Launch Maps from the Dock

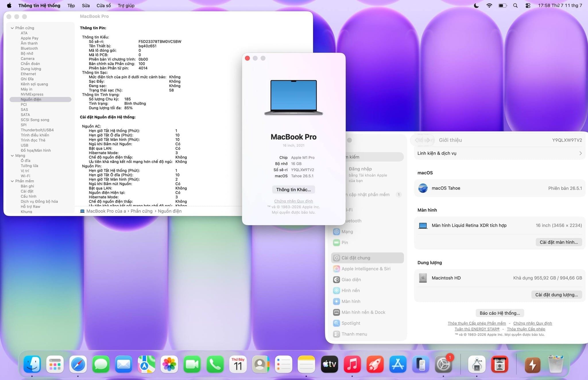(x=146, y=364)
